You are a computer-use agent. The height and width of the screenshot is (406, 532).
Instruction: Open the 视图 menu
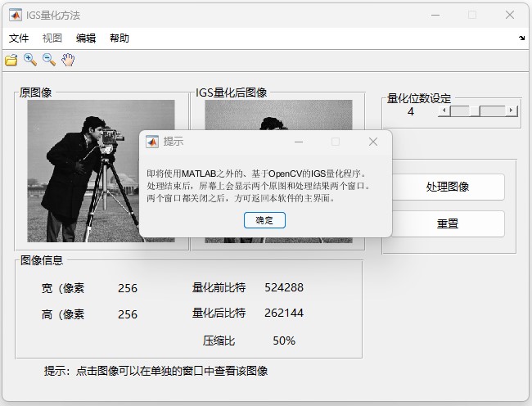pos(52,38)
